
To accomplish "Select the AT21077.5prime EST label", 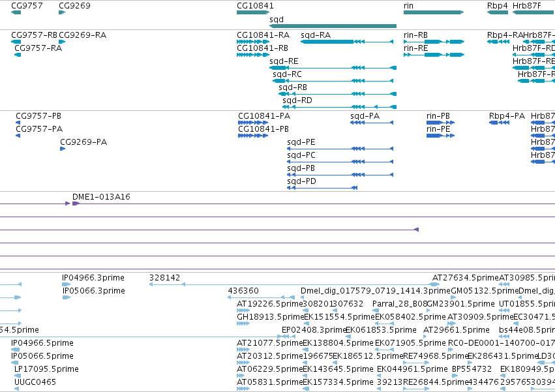I will click(270, 343).
